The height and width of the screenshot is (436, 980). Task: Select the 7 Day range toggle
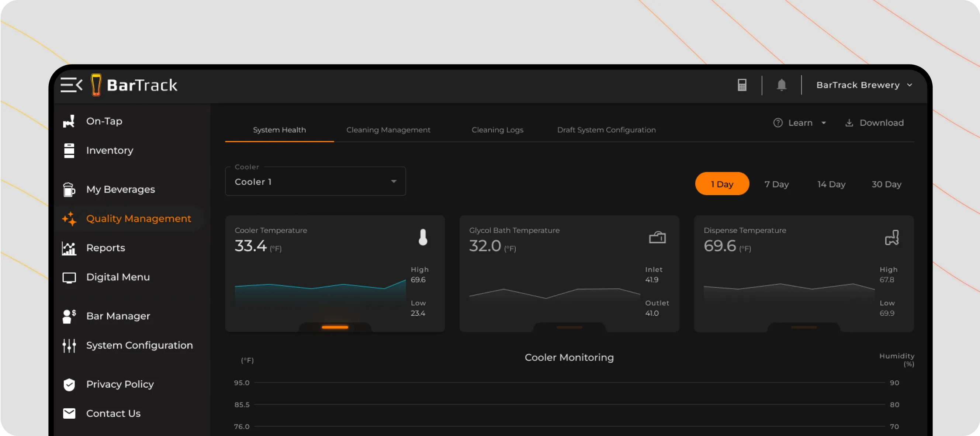(x=776, y=184)
